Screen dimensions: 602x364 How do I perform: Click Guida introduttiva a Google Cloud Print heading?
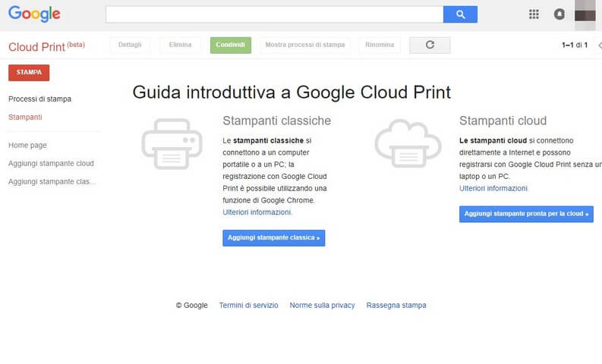(292, 93)
